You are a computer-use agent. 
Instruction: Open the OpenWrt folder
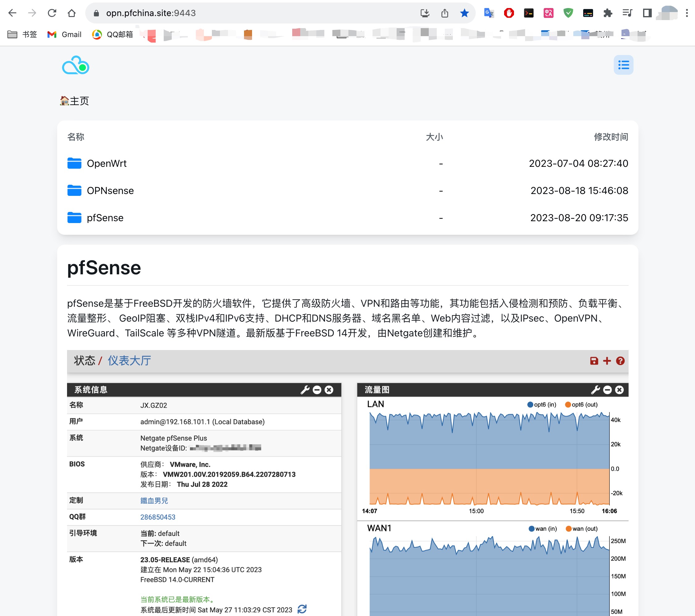pos(107,164)
